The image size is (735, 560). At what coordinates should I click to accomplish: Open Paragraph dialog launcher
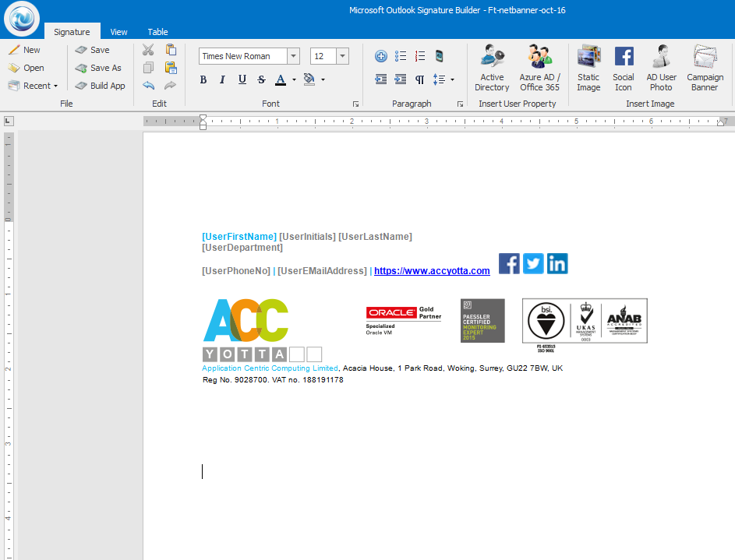tap(461, 104)
